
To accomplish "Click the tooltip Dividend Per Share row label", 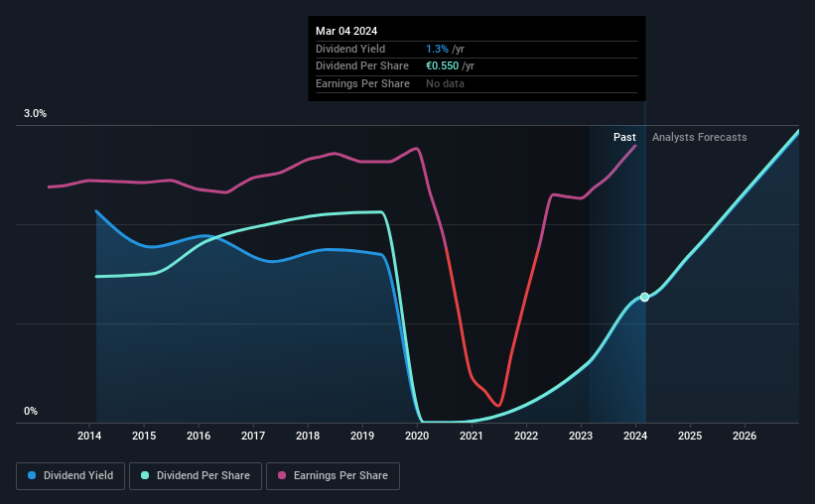I will (x=362, y=66).
